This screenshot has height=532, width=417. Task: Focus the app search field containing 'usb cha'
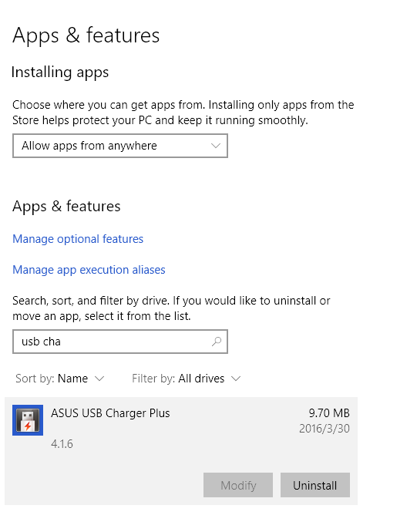pos(120,342)
